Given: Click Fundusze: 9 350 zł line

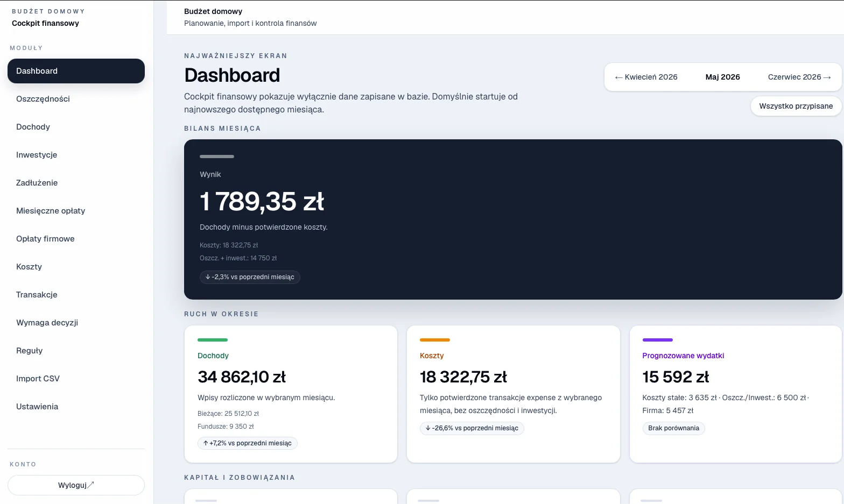Looking at the screenshot, I should 226,427.
